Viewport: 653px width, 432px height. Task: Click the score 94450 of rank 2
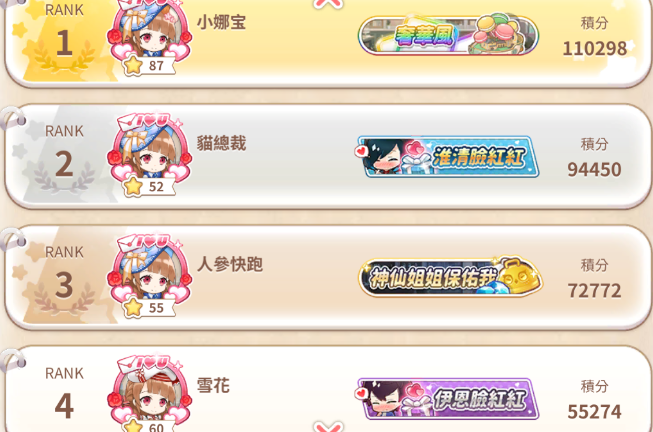pos(594,170)
